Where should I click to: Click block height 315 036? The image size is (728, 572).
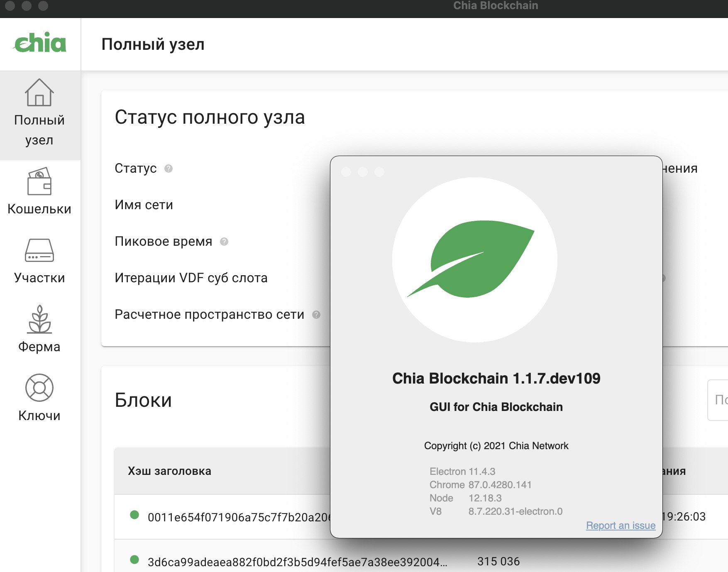[498, 562]
